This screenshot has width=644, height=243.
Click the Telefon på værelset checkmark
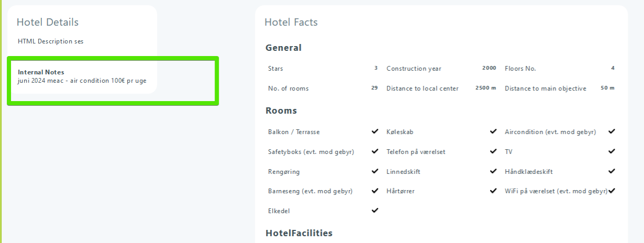pyautogui.click(x=493, y=151)
